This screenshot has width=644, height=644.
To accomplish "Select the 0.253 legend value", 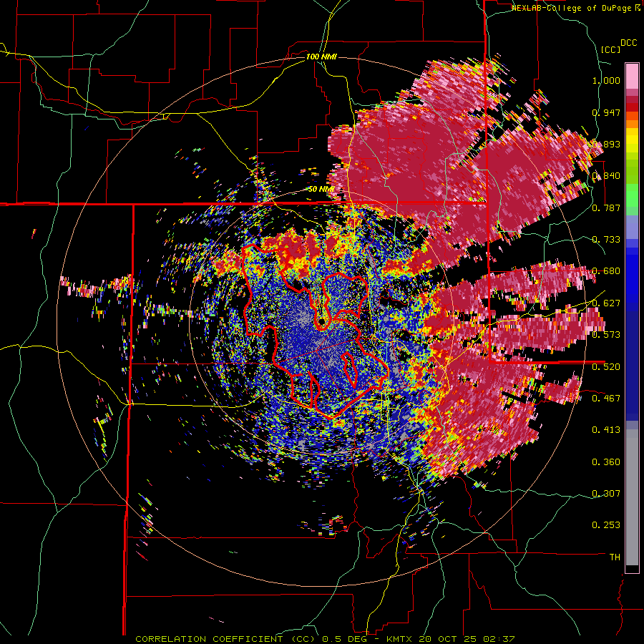I will point(606,525).
